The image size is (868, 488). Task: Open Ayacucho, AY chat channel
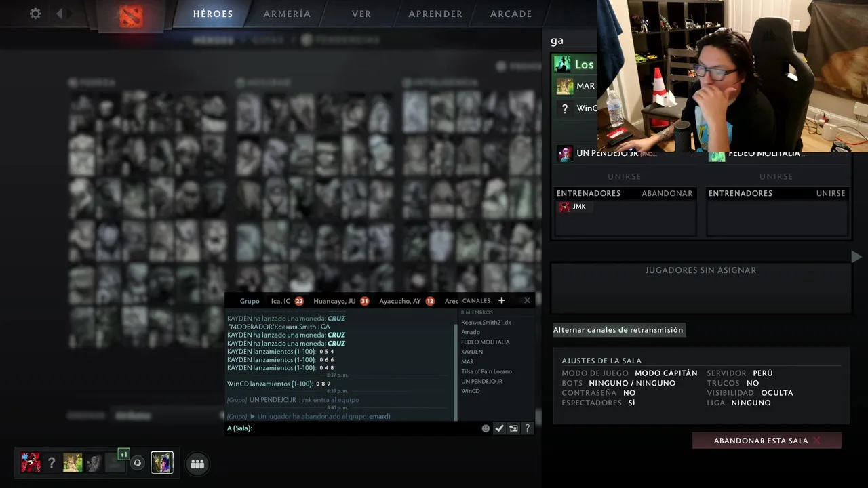(400, 301)
